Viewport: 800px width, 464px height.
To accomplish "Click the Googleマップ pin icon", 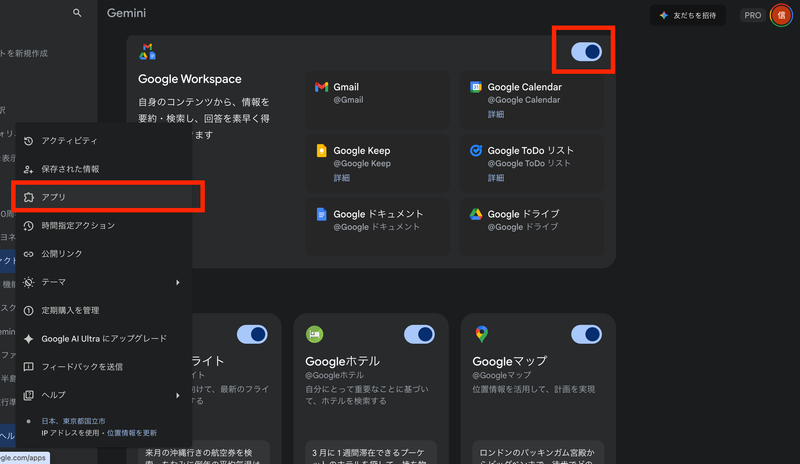I will click(x=481, y=334).
